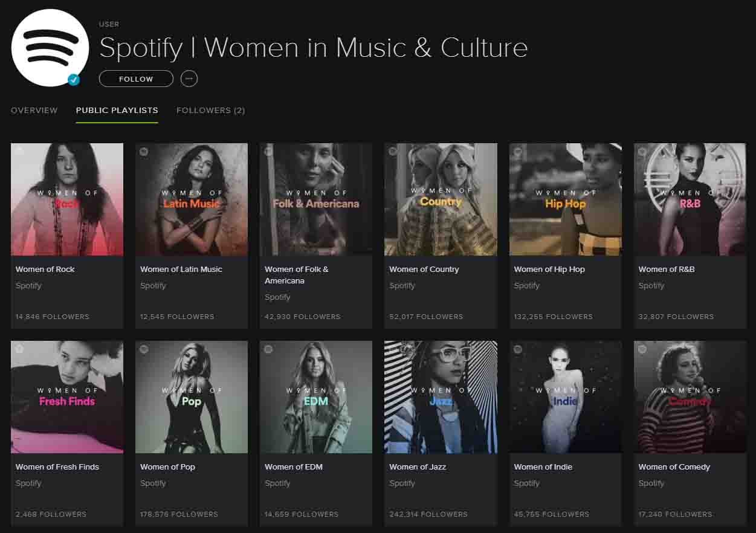This screenshot has height=533, width=756.
Task: Click '2,468 FOLLOWERS' text
Action: [51, 514]
